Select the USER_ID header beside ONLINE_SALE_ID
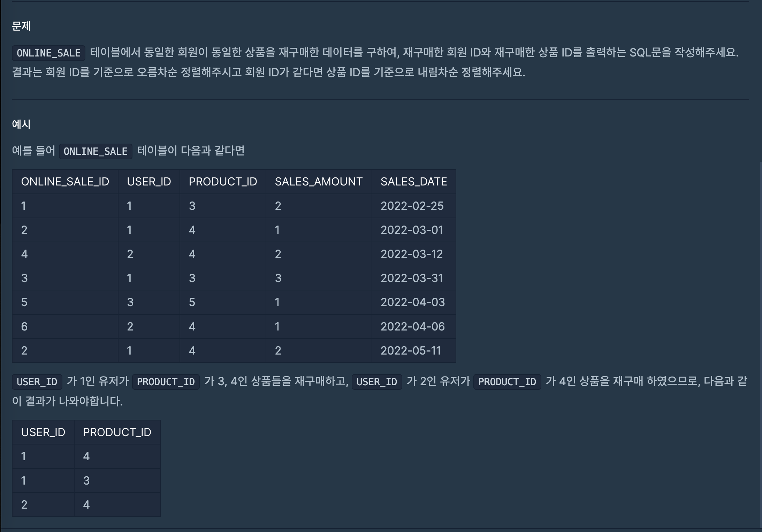The width and height of the screenshot is (762, 532). click(149, 182)
